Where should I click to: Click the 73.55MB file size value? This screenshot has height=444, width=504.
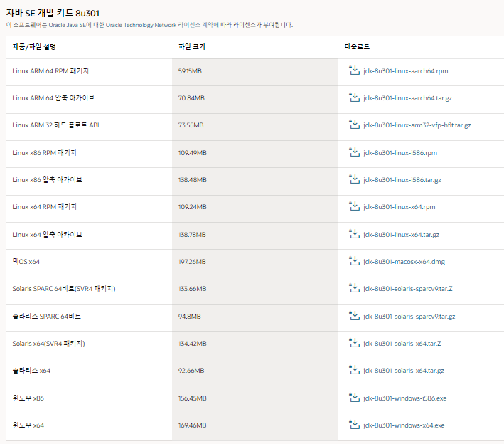pyautogui.click(x=191, y=125)
